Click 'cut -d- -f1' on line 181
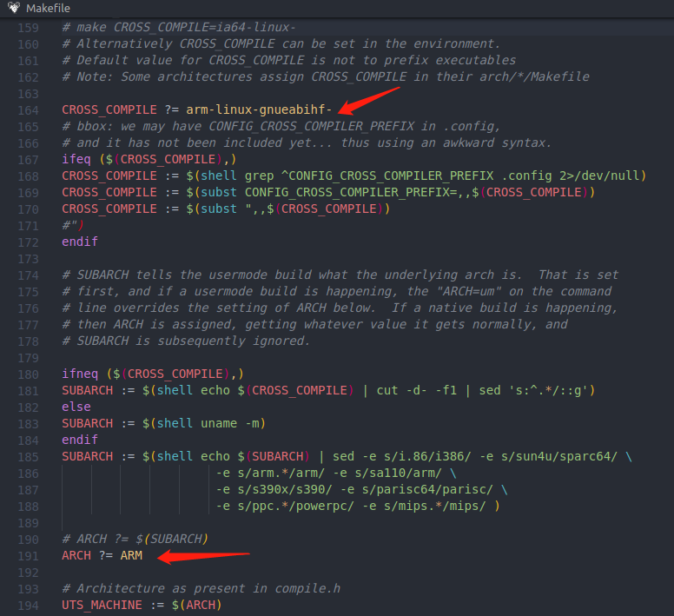 pyautogui.click(x=417, y=390)
